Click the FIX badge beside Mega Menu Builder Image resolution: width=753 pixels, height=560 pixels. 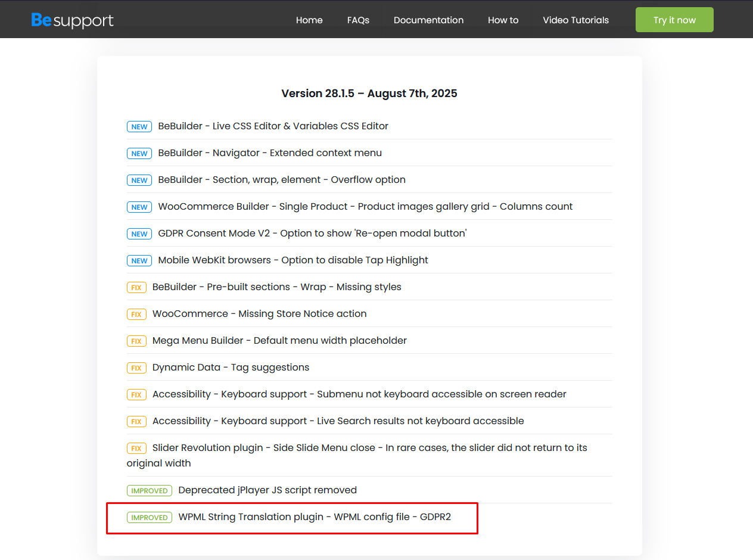[136, 341]
